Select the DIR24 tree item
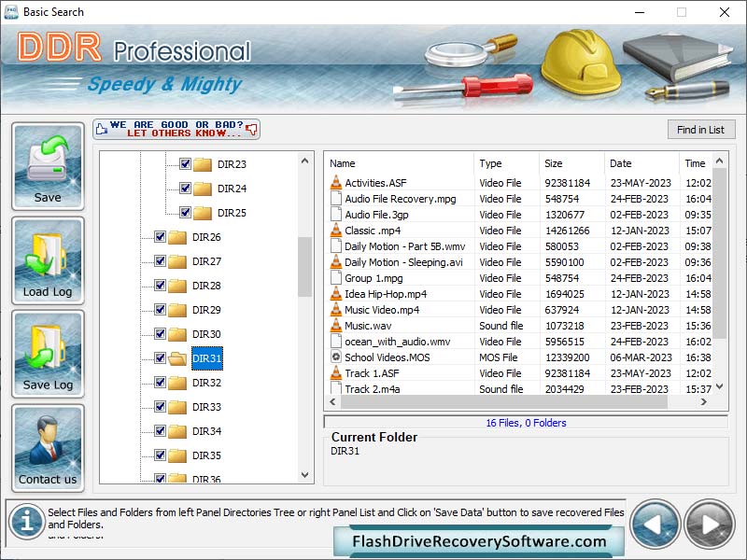Image resolution: width=747 pixels, height=560 pixels. (232, 189)
